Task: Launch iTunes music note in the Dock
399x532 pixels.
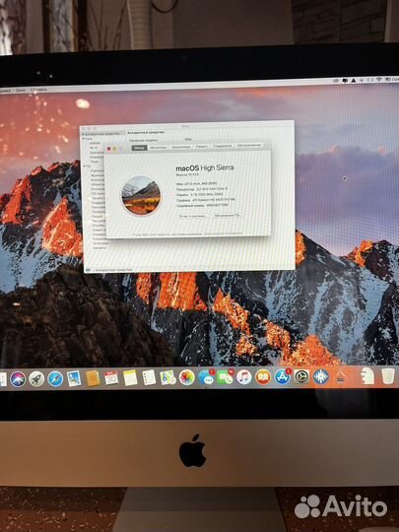Action: pyautogui.click(x=244, y=377)
